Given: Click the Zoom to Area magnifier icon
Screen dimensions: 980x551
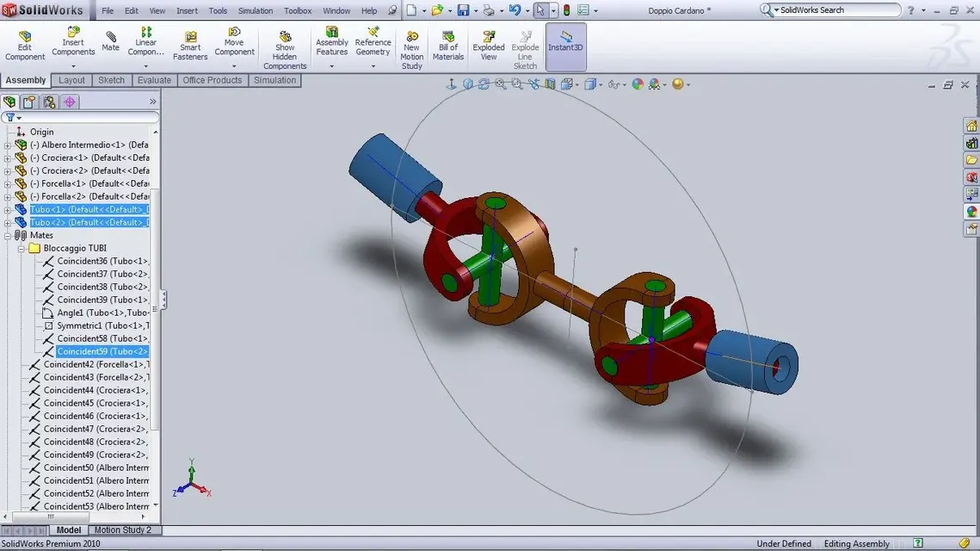Looking at the screenshot, I should (517, 84).
